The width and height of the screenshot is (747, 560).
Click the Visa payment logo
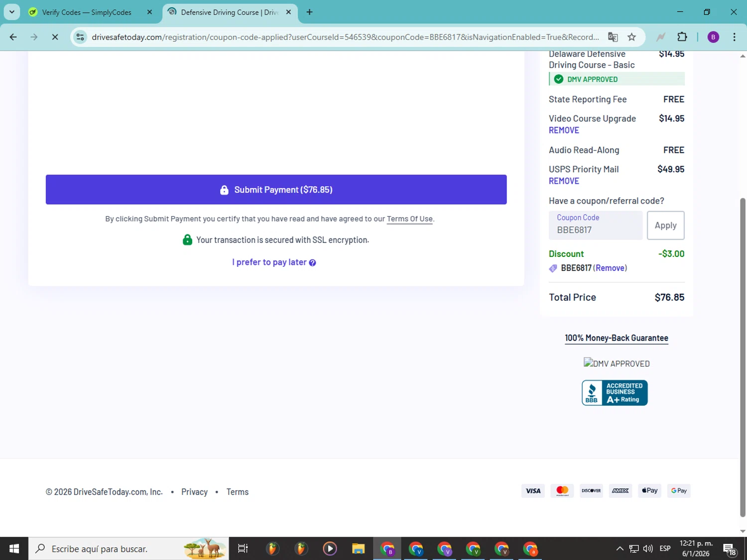[533, 491]
